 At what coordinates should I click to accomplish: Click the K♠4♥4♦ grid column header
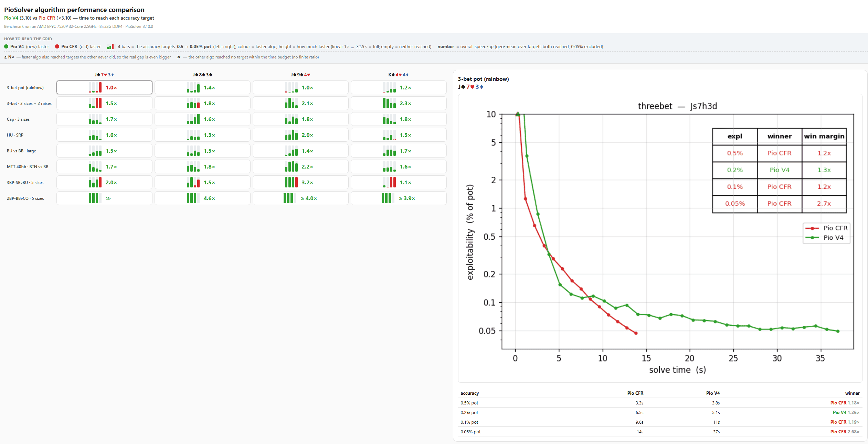399,75
